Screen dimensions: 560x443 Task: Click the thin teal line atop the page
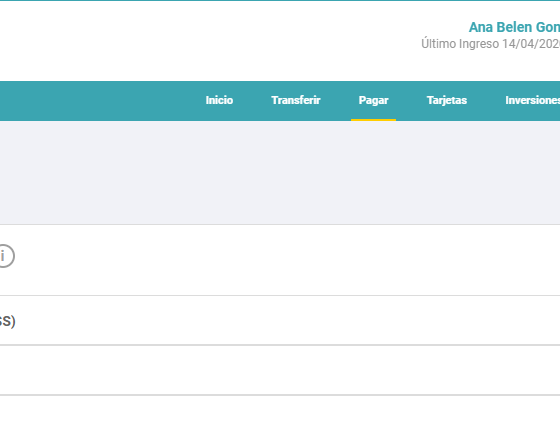pyautogui.click(x=280, y=0)
